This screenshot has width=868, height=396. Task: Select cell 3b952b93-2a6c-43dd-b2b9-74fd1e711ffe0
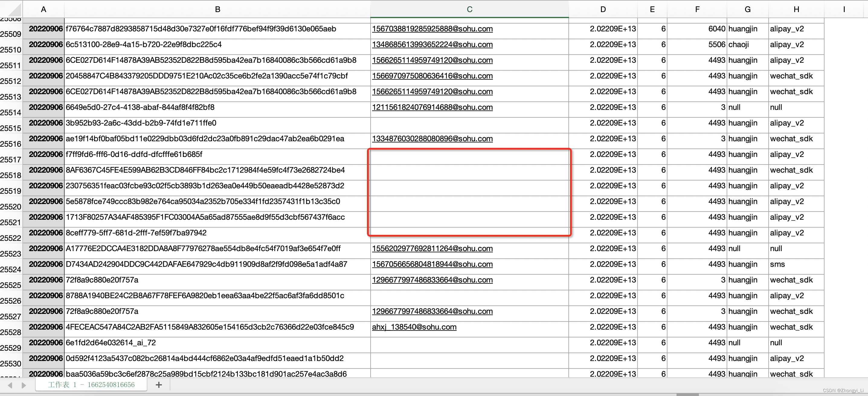click(217, 125)
